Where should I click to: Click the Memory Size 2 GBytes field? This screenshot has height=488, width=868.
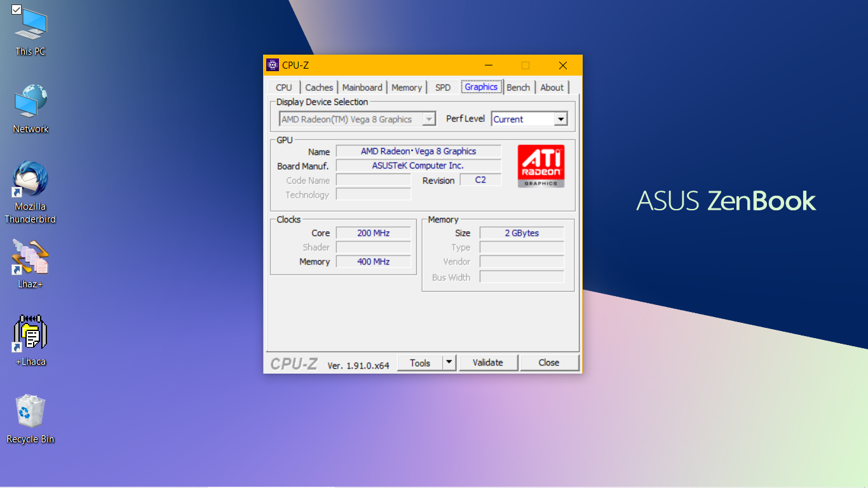pyautogui.click(x=522, y=233)
